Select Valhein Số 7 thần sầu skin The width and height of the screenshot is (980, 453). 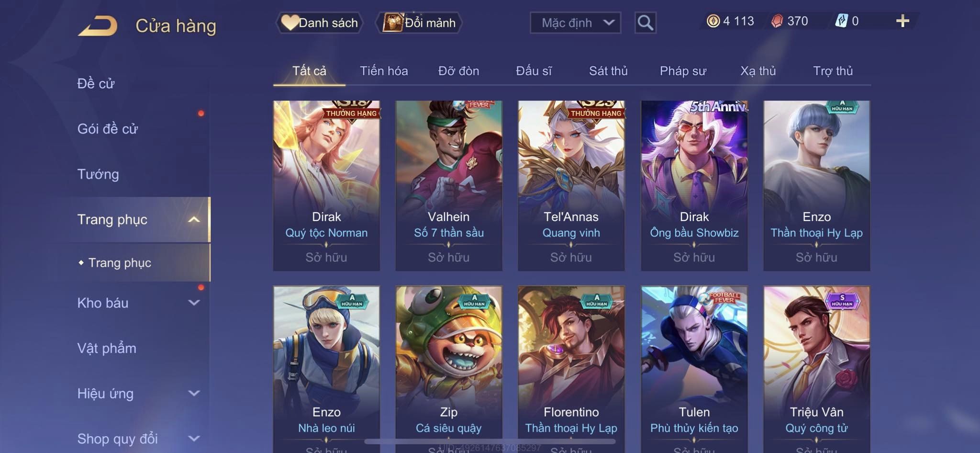448,186
